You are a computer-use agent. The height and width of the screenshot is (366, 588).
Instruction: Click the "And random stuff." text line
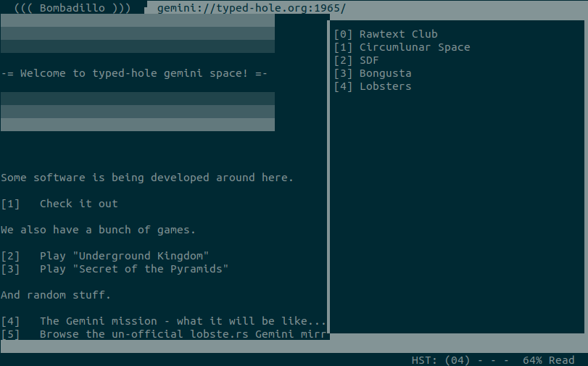coord(55,295)
